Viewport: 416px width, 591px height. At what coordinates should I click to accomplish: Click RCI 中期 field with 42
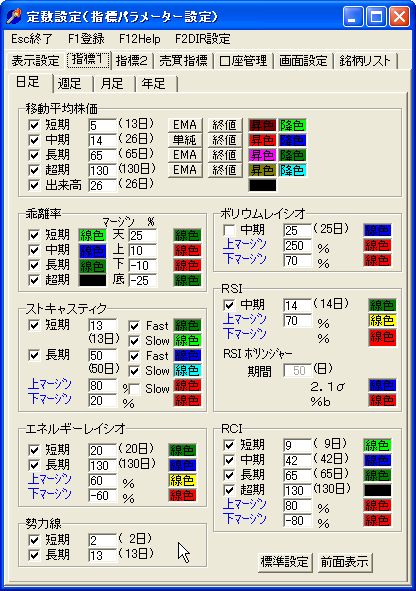[297, 460]
